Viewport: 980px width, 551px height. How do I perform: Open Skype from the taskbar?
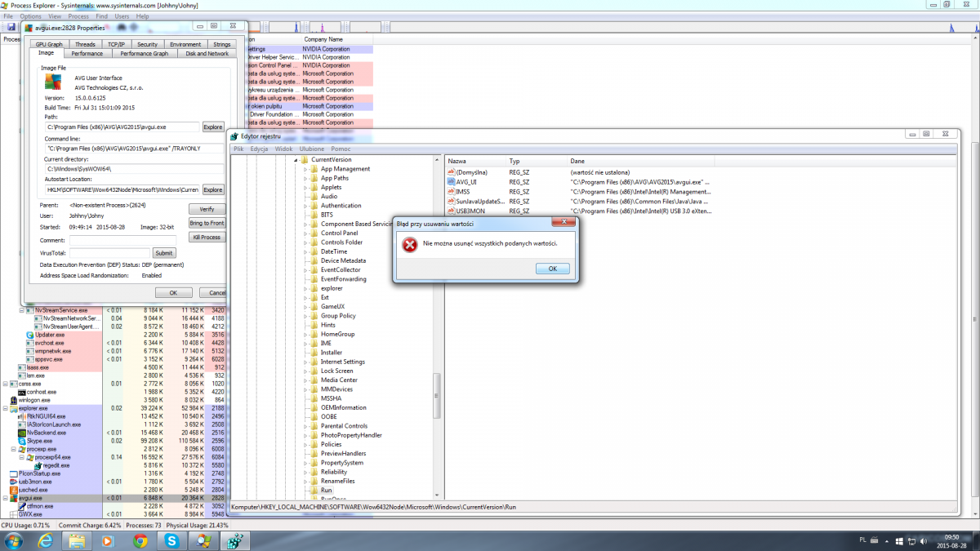(171, 540)
